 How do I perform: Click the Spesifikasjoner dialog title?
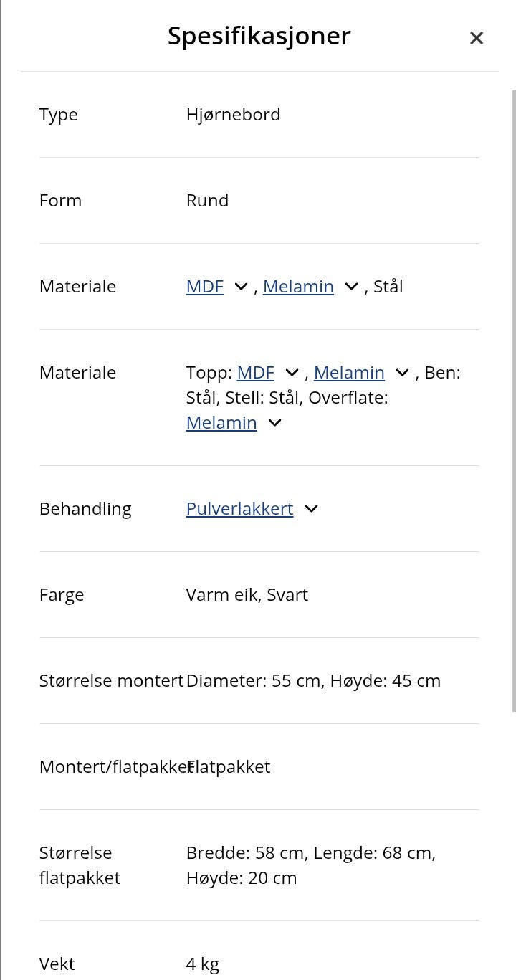pos(259,36)
